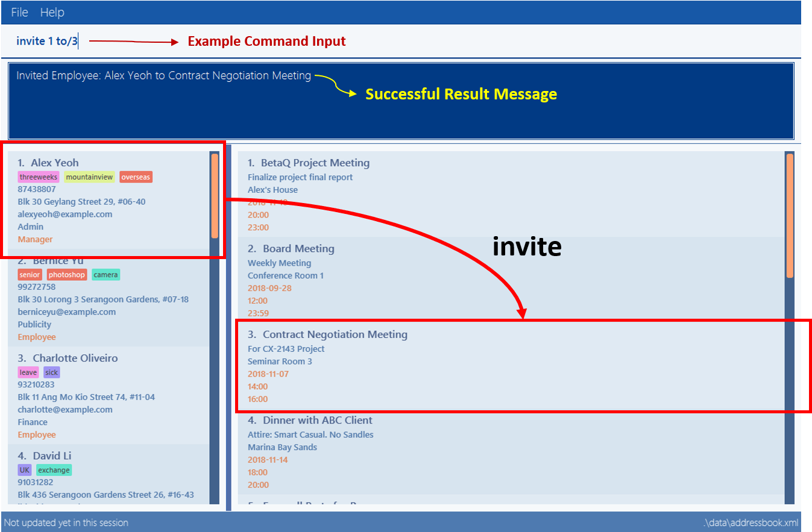Click date 2018-09-28
Image resolution: width=812 pixels, height=532 pixels.
click(269, 288)
